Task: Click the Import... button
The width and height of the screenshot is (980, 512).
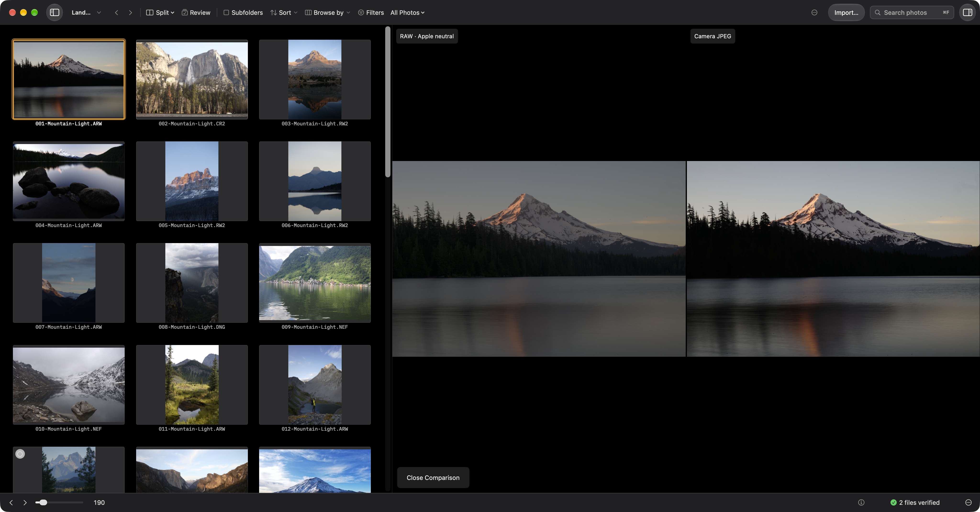Action: [846, 12]
